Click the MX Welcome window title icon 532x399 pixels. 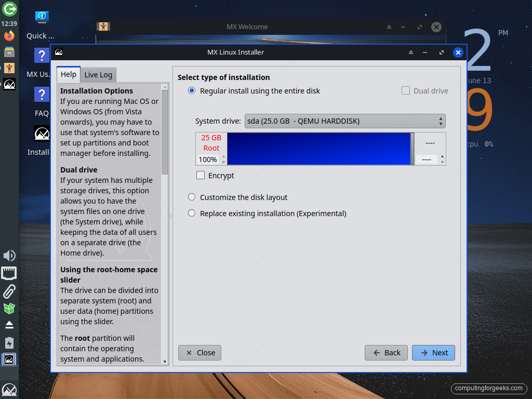(x=103, y=26)
